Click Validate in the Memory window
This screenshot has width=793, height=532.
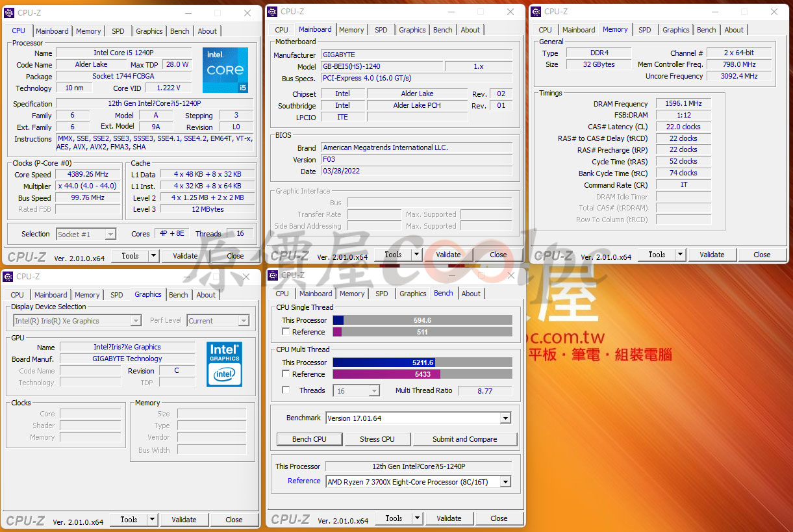tap(712, 255)
